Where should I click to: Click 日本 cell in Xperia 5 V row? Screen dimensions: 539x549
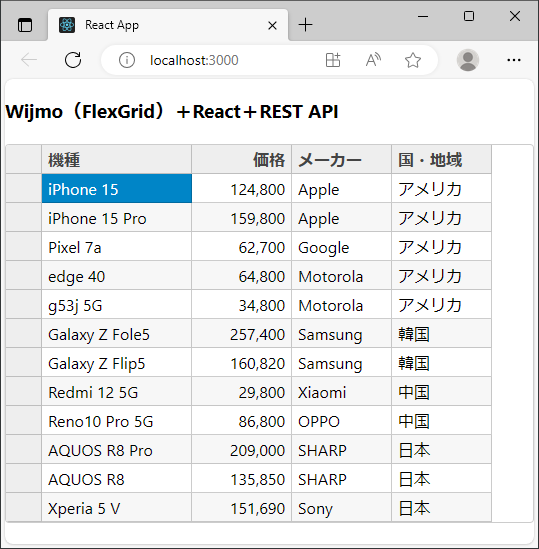(x=441, y=508)
